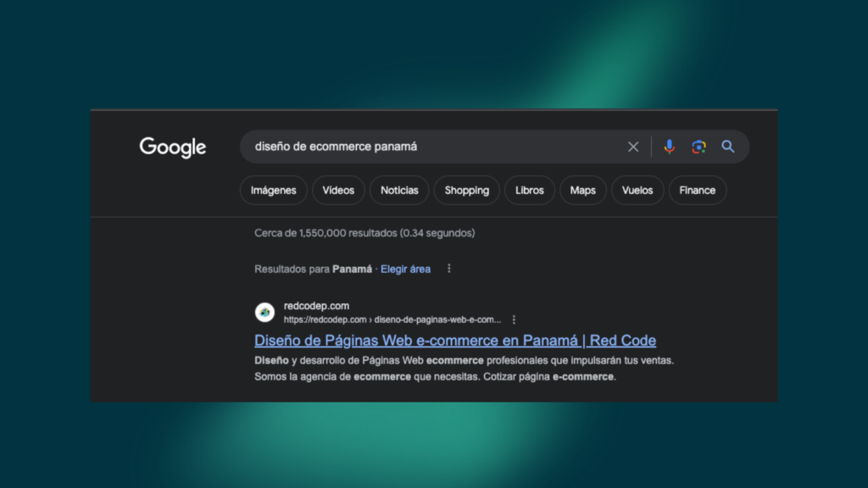
Task: Open the three-dot menu for the Red Code result
Action: point(514,319)
